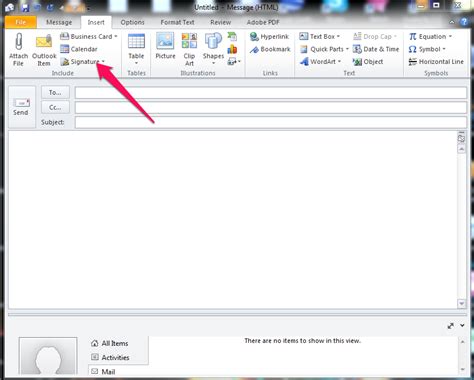
Task: Undo using the Quick Access Toolbar
Action: (x=38, y=7)
